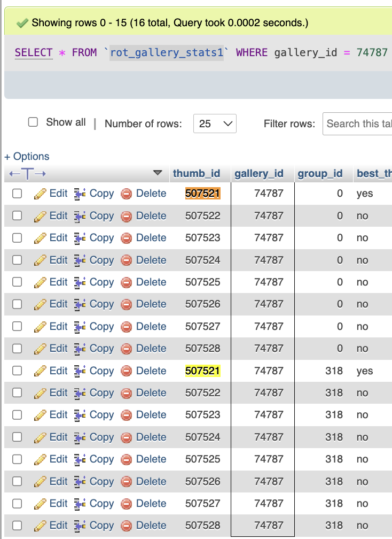The width and height of the screenshot is (392, 539).
Task: Click pencil icon for thumb 507522, group 318
Action: (40, 393)
